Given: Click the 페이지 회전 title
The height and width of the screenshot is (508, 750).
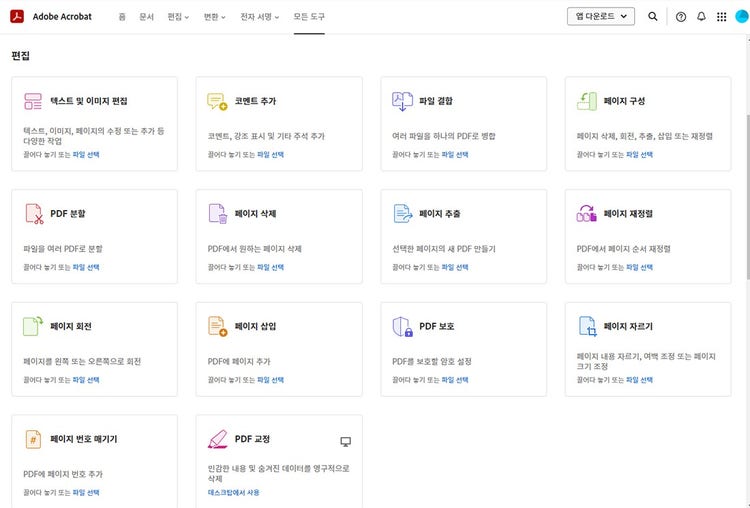Looking at the screenshot, I should [x=71, y=326].
